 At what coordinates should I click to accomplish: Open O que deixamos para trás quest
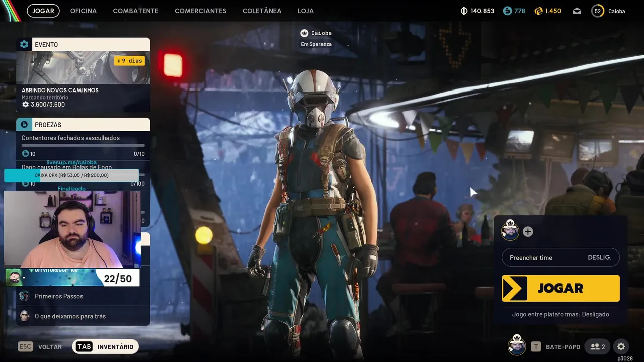83,316
